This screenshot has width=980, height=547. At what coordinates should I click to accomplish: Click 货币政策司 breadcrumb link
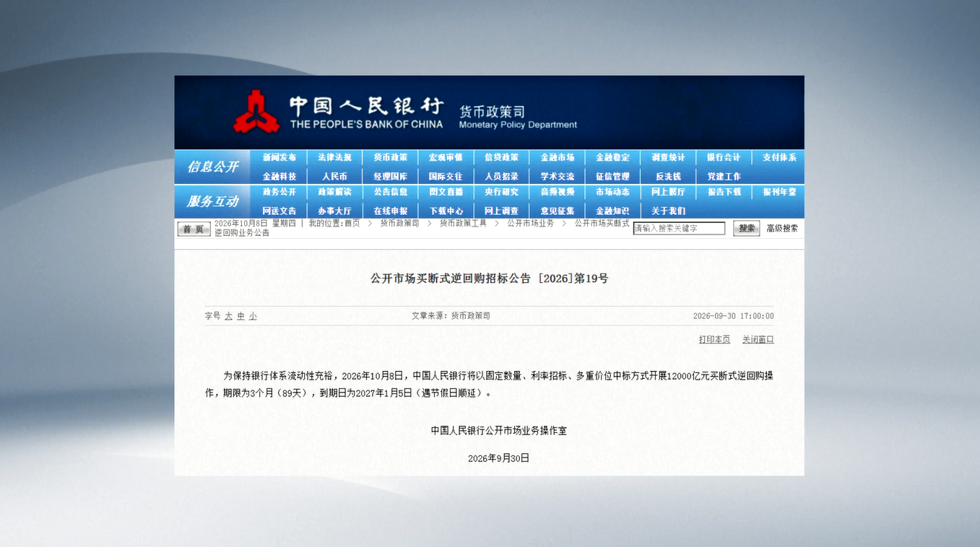(x=399, y=223)
